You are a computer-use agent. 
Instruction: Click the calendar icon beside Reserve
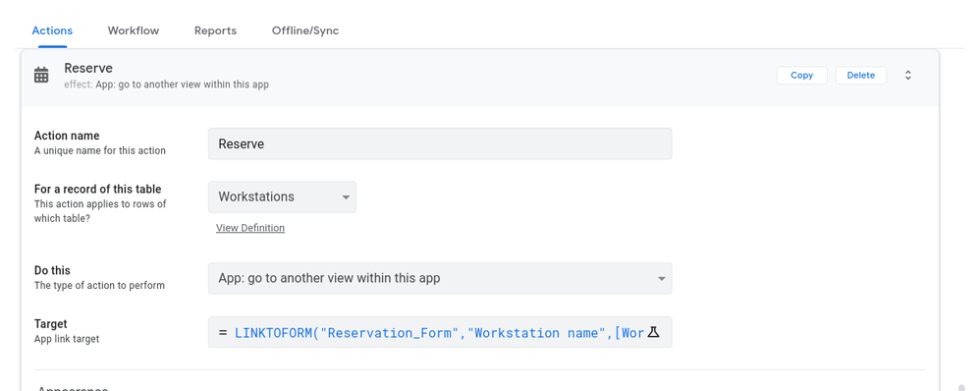pos(41,75)
